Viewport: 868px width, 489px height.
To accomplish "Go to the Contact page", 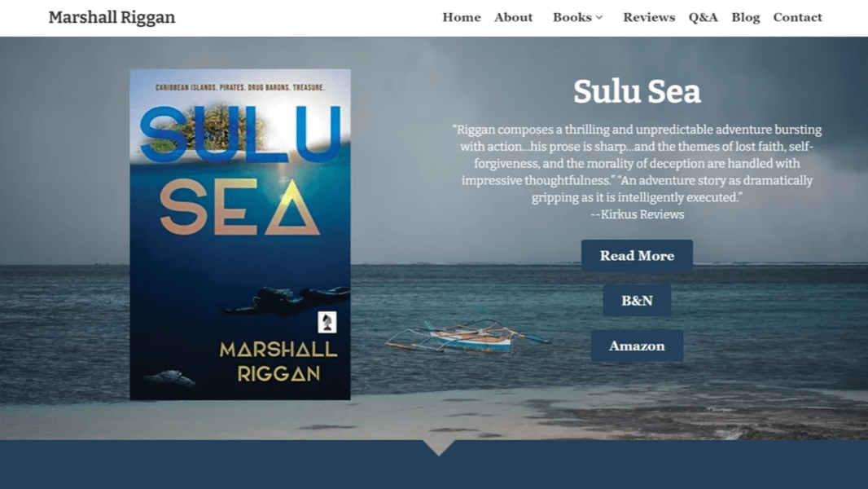I will 797,17.
